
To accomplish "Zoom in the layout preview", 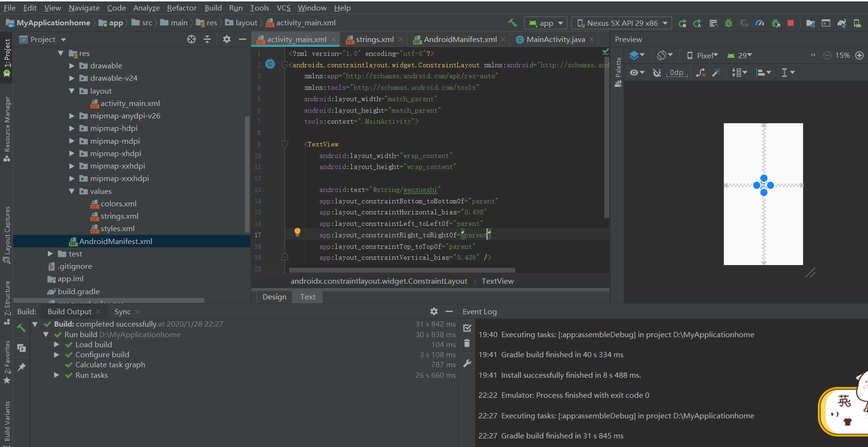I will [x=859, y=55].
